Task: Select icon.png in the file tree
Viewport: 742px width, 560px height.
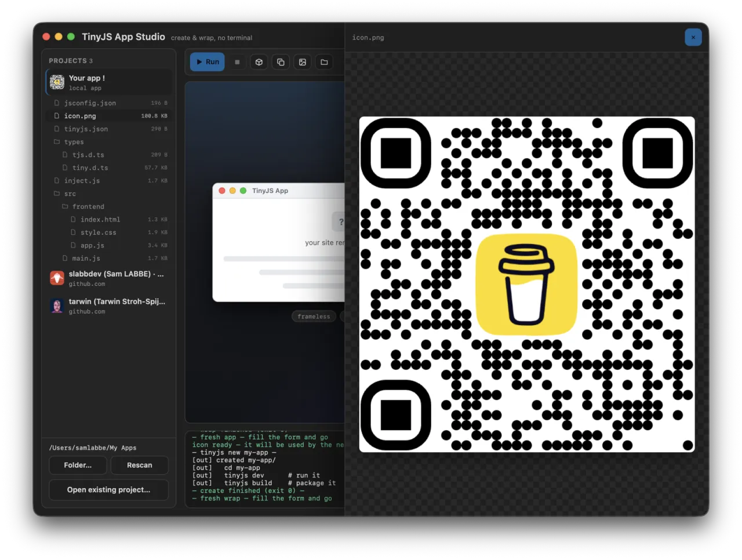Action: (x=109, y=116)
